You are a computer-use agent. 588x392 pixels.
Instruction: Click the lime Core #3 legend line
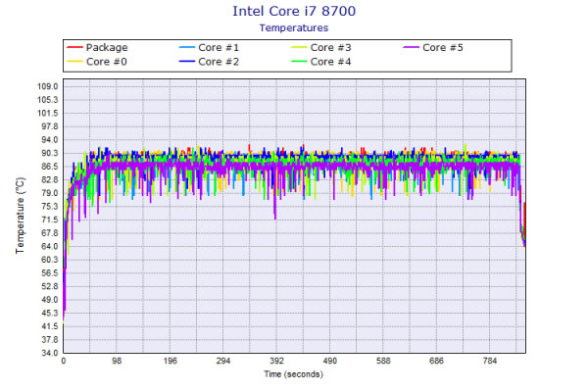tap(299, 48)
